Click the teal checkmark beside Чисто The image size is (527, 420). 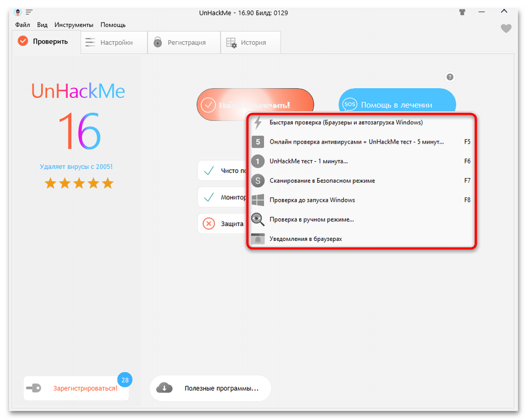pyautogui.click(x=209, y=171)
